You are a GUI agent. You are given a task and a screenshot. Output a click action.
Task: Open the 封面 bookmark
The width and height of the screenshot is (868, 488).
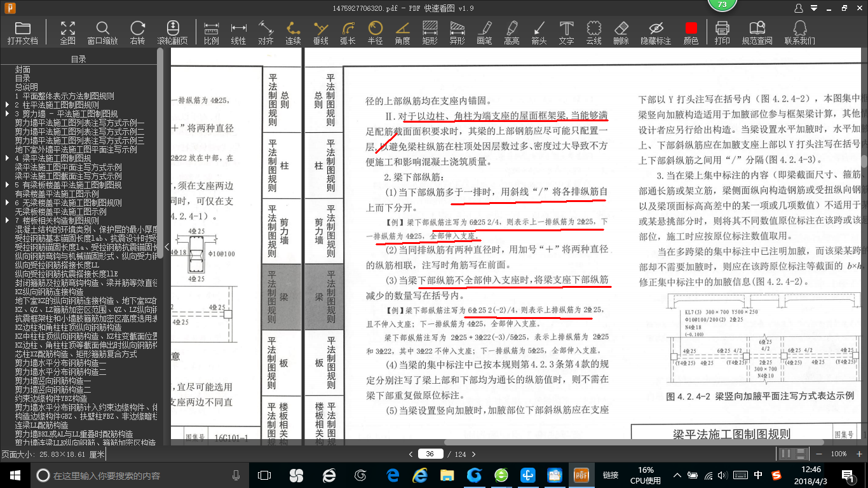[23, 69]
